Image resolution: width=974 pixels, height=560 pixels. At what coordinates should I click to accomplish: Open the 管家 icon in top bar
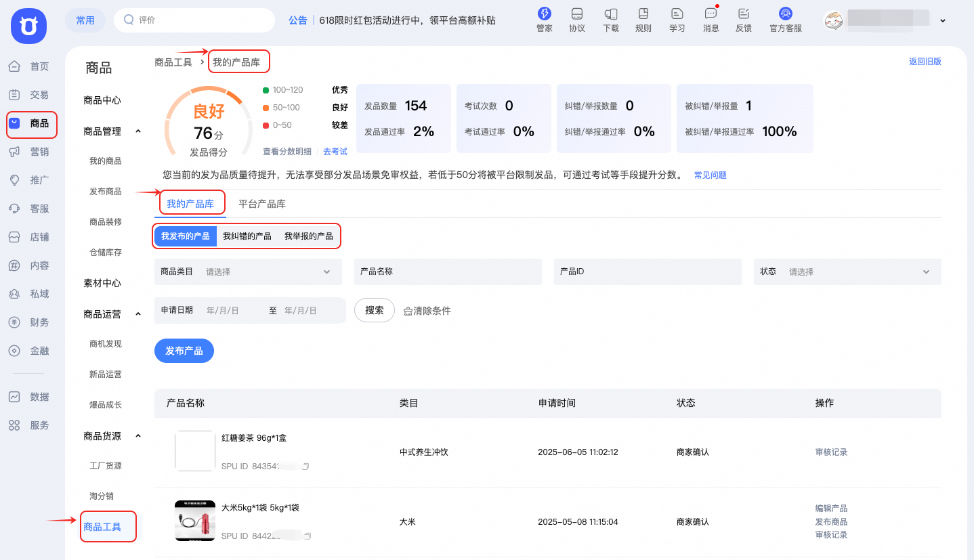coord(544,14)
